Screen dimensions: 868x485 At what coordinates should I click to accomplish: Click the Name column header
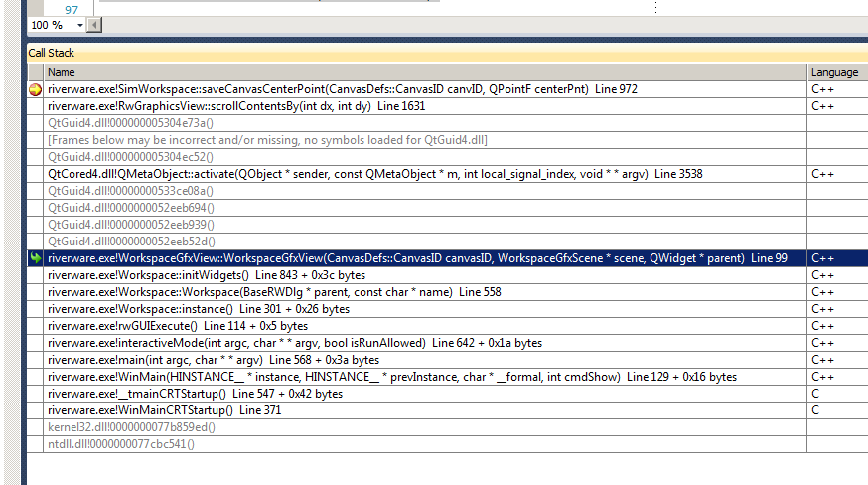(x=425, y=72)
